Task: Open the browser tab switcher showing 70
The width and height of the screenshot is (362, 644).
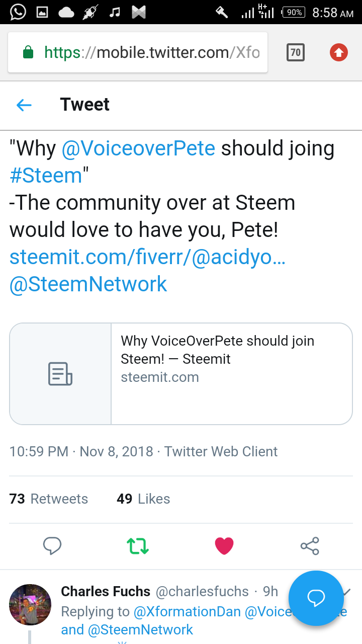Action: click(296, 52)
